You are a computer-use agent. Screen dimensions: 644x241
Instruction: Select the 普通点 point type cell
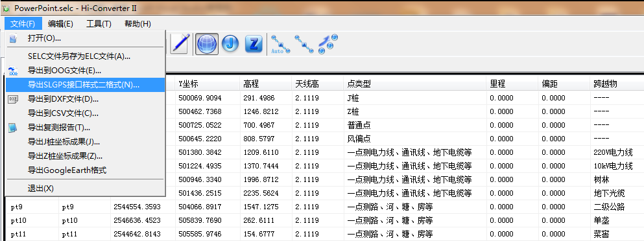coord(414,125)
